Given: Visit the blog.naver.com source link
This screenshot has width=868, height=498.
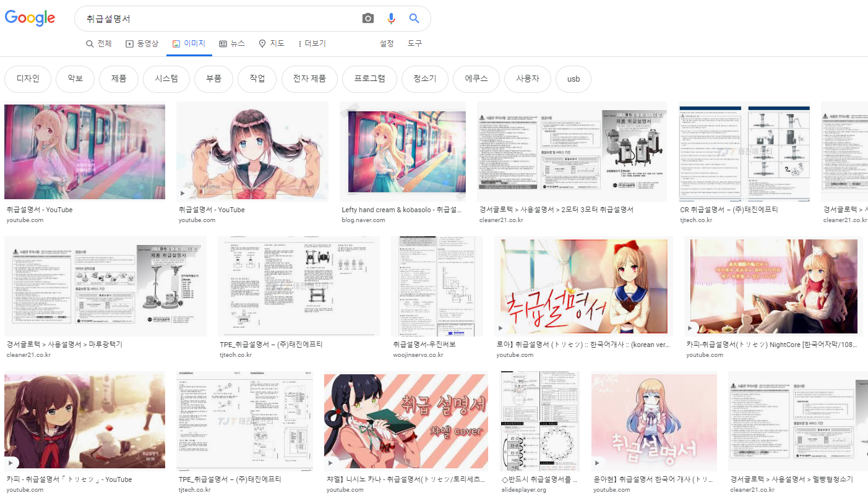Looking at the screenshot, I should (x=364, y=220).
